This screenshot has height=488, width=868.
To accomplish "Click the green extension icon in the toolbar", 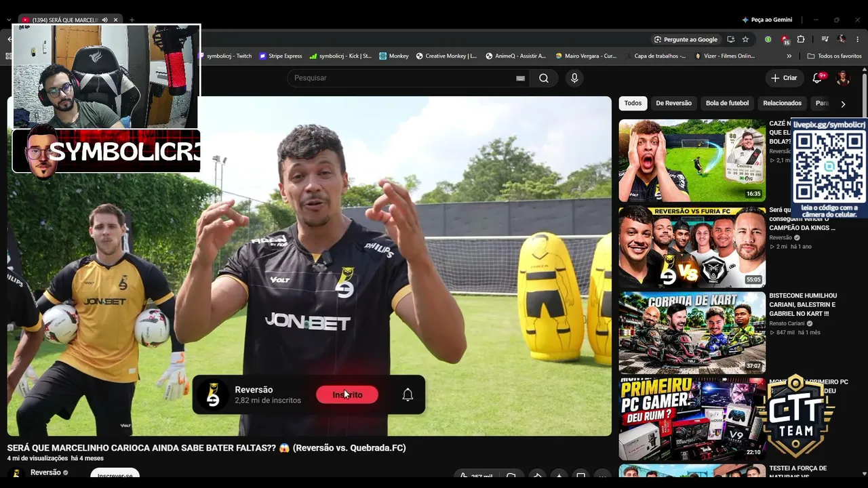I will pyautogui.click(x=768, y=39).
